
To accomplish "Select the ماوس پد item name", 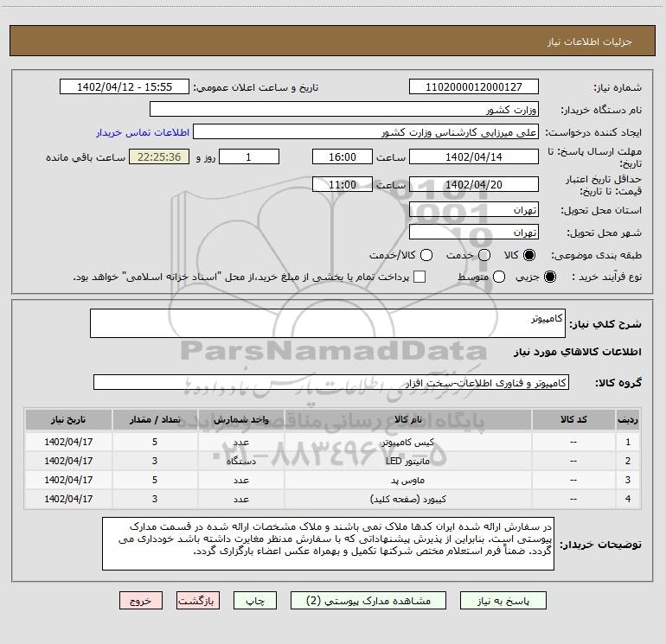I will point(407,480).
